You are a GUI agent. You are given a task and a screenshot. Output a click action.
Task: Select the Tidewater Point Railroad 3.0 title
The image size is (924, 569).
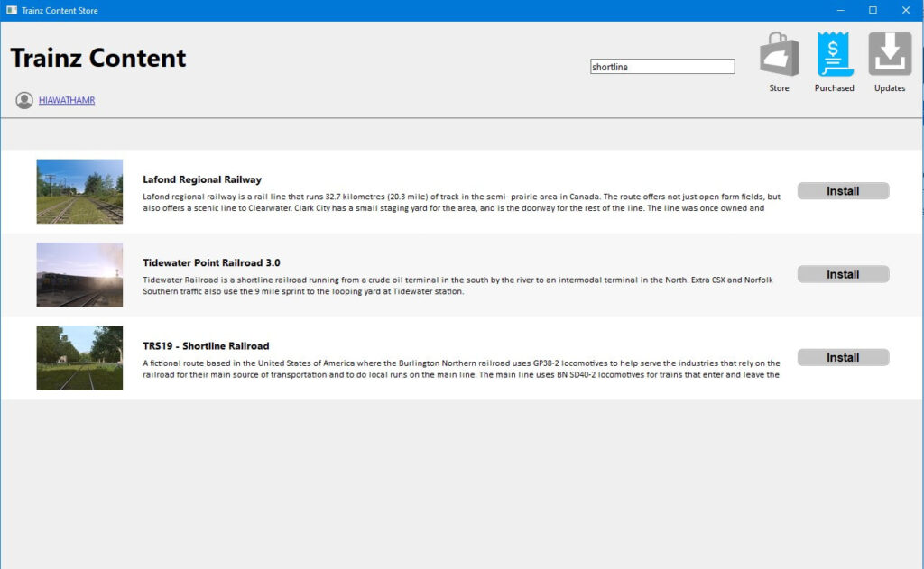point(211,262)
